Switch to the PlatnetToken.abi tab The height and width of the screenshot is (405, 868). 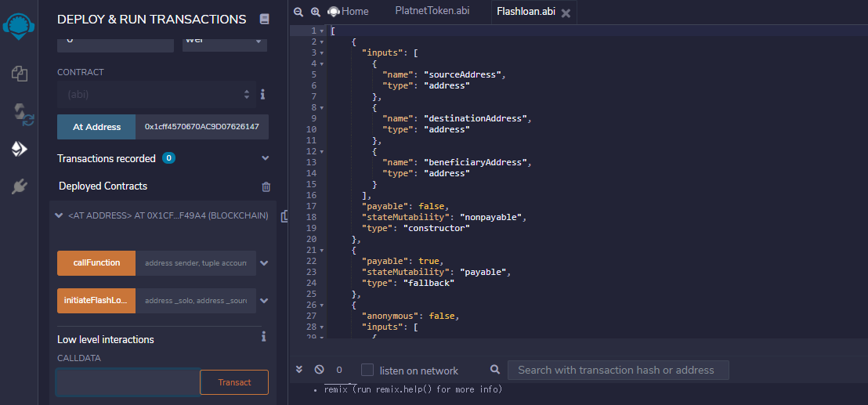click(x=432, y=11)
